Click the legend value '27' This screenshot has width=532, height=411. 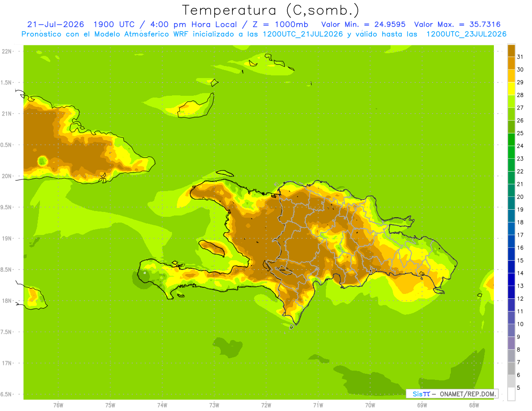[x=520, y=108]
